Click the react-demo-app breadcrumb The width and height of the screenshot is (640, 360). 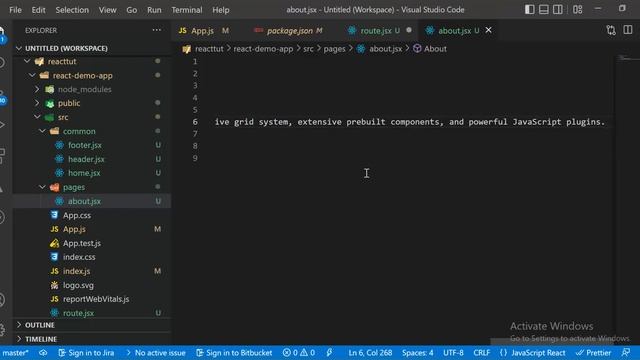coord(263,49)
